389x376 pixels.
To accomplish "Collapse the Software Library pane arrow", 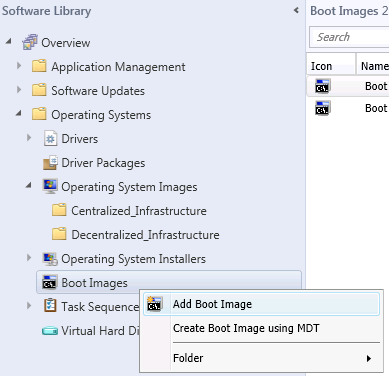I will (296, 11).
